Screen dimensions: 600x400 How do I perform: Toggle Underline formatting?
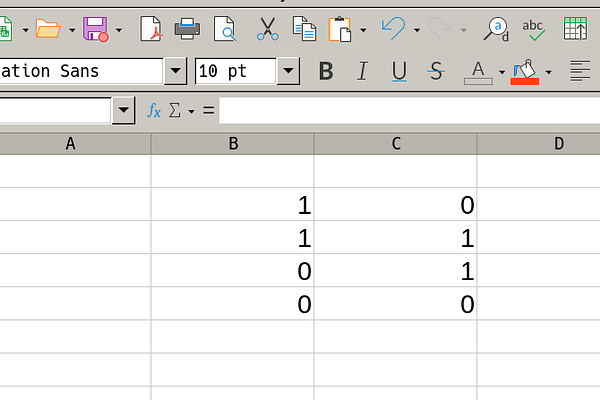tap(399, 72)
